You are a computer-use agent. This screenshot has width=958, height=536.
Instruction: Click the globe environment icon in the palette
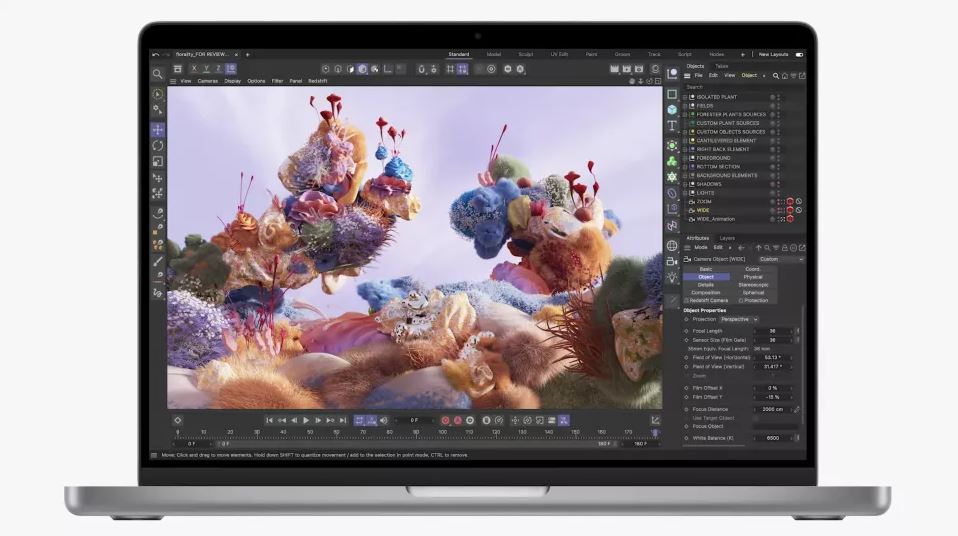[672, 246]
